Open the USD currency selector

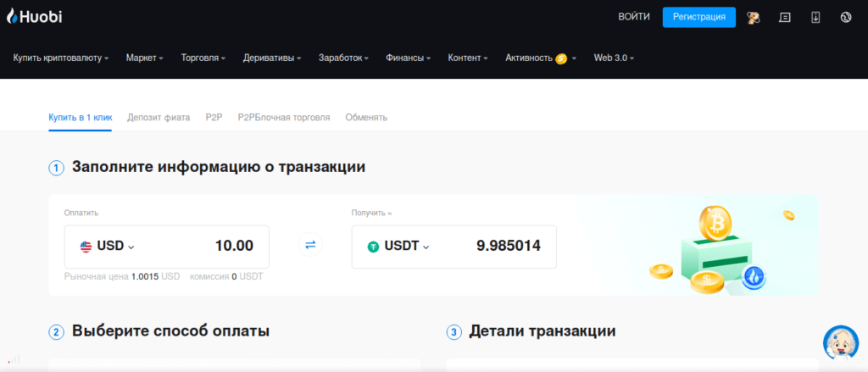click(x=108, y=247)
